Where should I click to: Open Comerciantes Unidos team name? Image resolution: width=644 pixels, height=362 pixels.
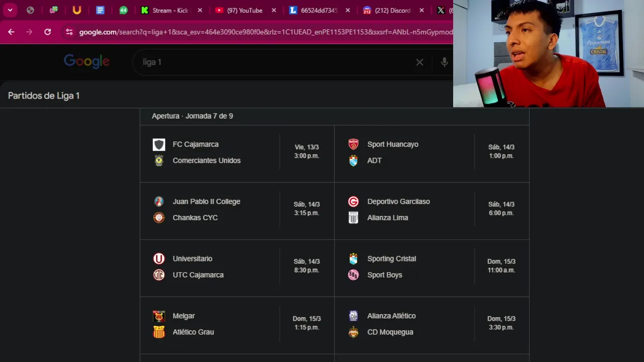click(x=207, y=160)
